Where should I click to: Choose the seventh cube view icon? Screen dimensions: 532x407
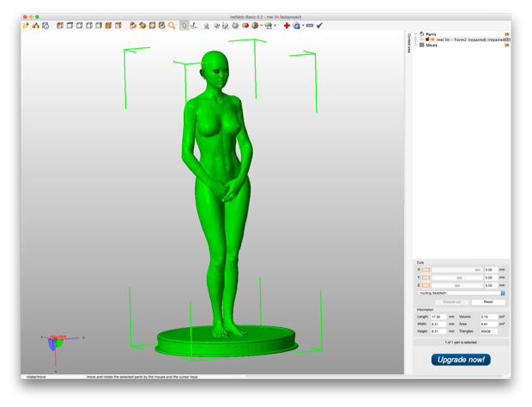pyautogui.click(x=118, y=26)
